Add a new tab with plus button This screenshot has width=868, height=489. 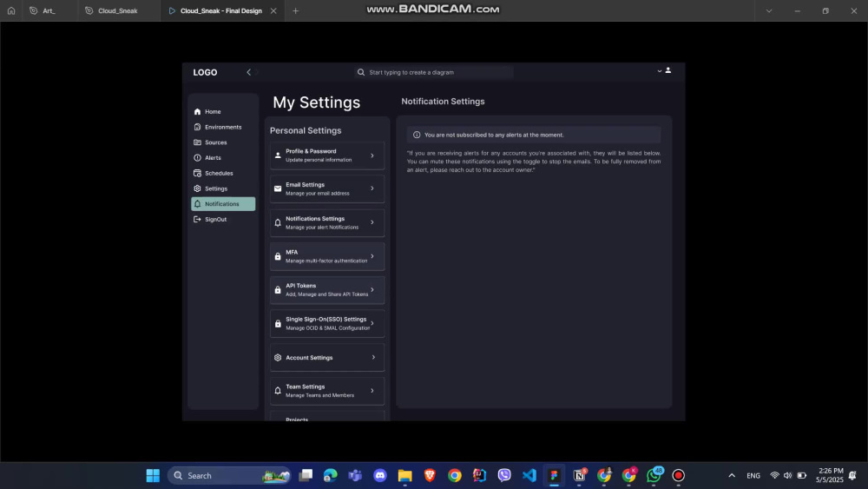pyautogui.click(x=296, y=10)
